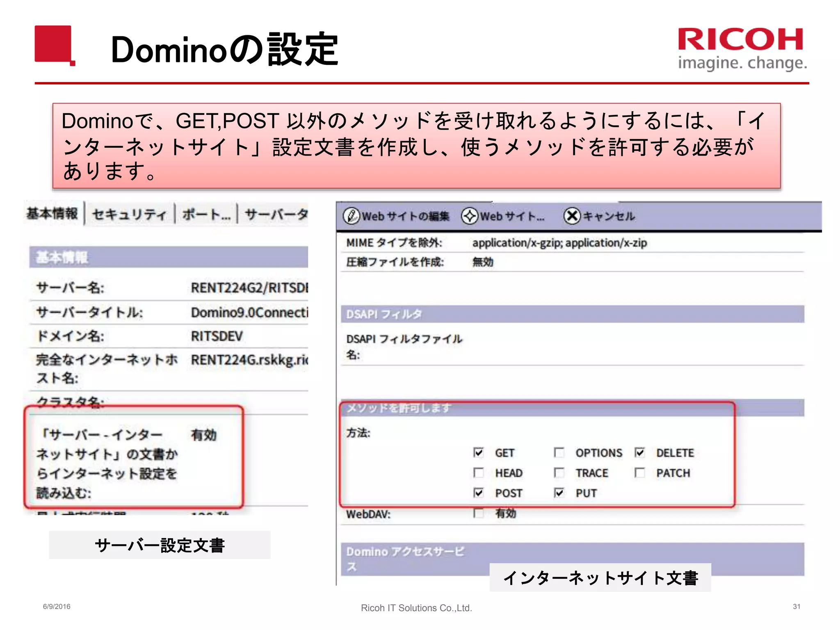Collapse the 基本情報 section header
Screen dimensions: 840x630
click(169, 257)
